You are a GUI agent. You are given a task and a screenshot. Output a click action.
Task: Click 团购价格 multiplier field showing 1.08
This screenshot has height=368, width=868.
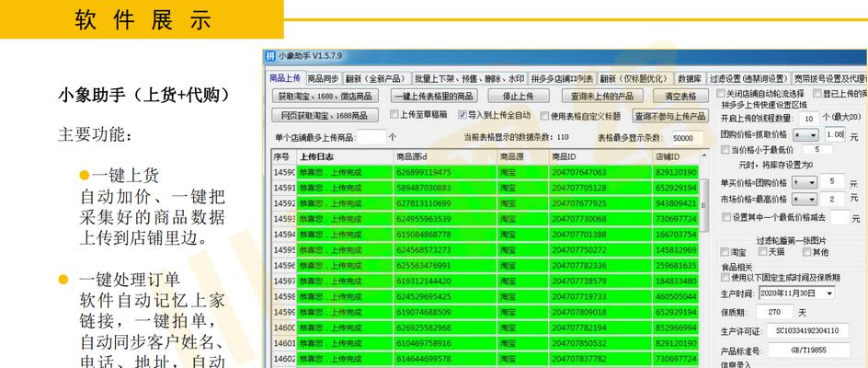coord(835,134)
